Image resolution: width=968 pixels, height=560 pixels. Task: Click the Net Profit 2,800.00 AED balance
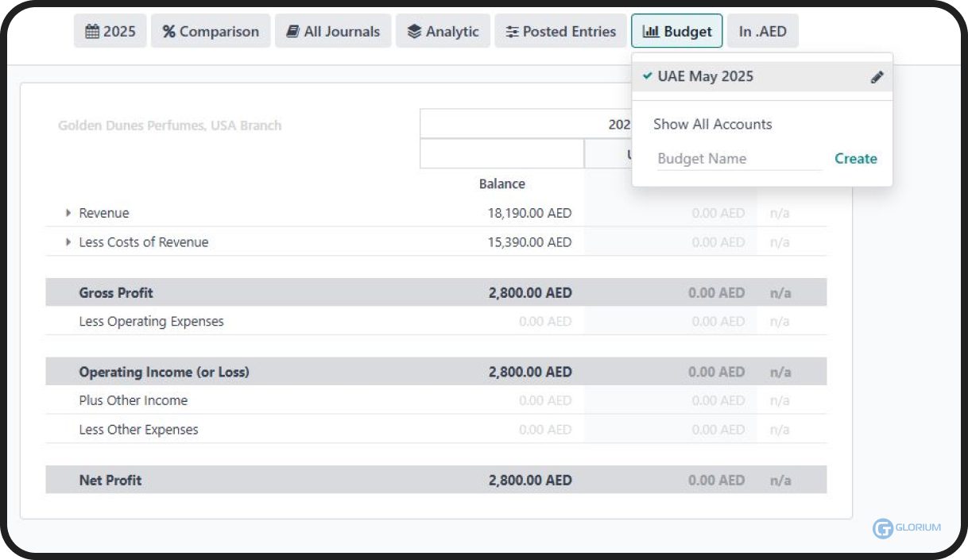point(529,480)
